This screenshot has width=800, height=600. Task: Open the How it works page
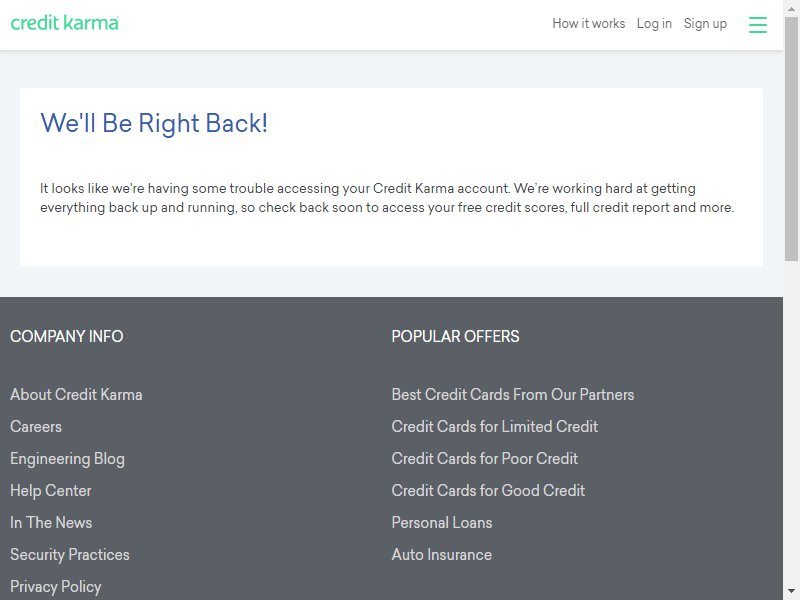(588, 23)
